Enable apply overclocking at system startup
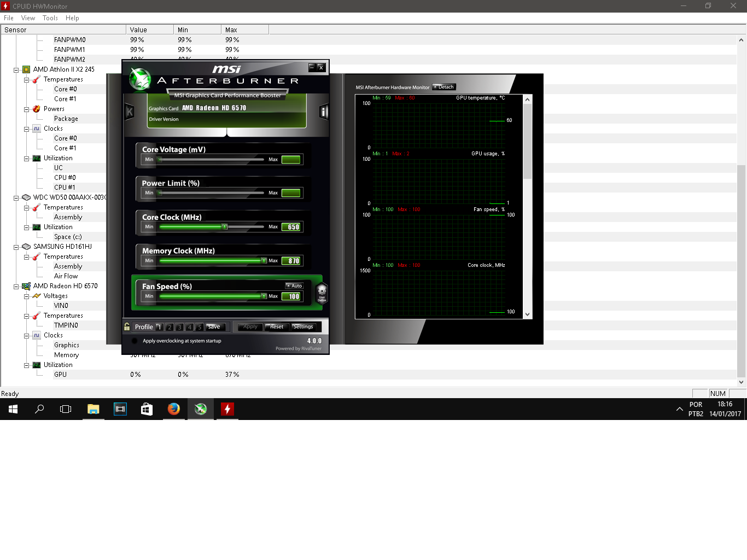747x560 pixels. pyautogui.click(x=135, y=341)
